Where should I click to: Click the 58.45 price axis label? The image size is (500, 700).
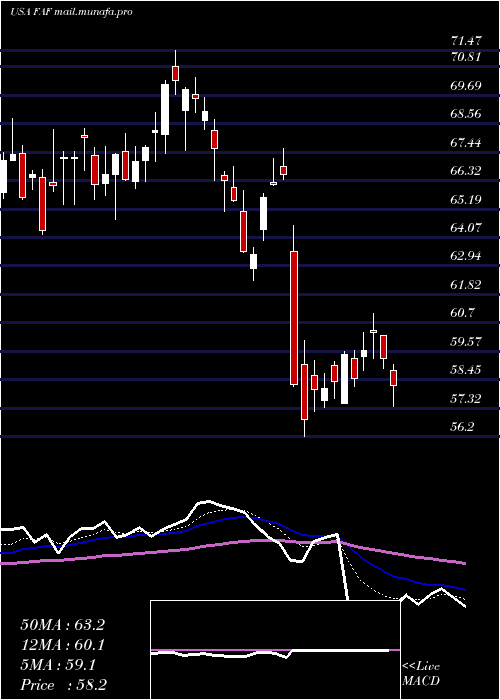pos(466,370)
